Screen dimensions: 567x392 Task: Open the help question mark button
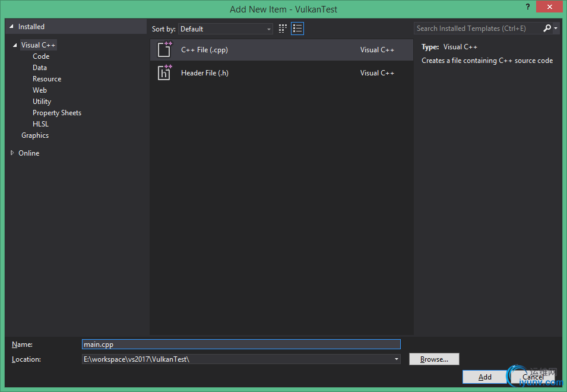point(528,7)
